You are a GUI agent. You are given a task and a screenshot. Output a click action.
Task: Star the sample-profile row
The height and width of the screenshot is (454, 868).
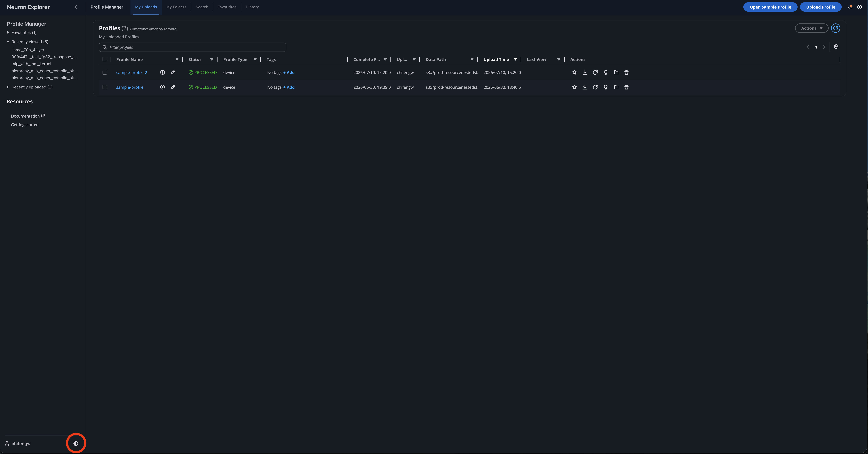point(574,87)
